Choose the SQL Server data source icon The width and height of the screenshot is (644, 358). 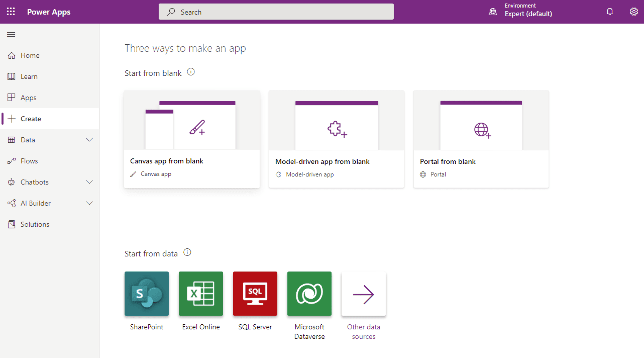255,293
